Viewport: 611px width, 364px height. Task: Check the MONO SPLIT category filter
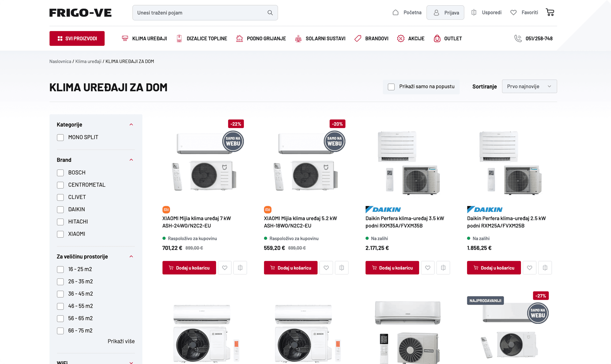point(60,138)
